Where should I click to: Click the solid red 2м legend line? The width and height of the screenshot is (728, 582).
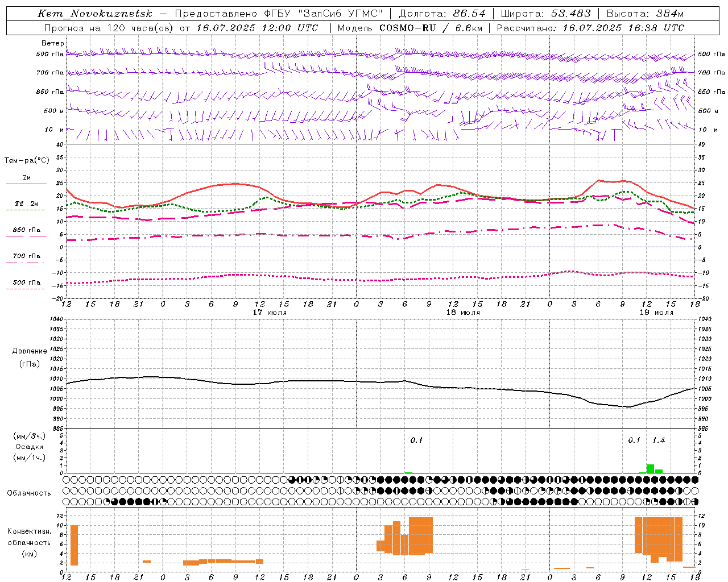[x=26, y=184]
